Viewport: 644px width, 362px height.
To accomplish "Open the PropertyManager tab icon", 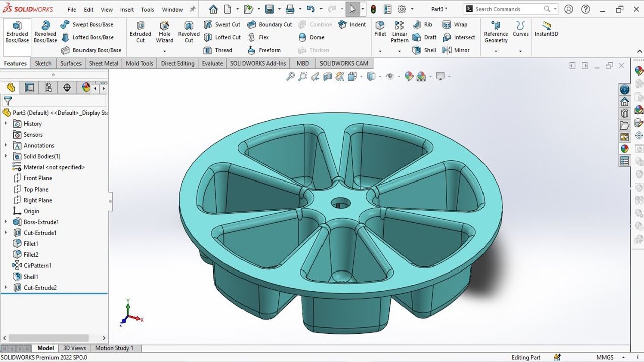I will click(x=29, y=87).
